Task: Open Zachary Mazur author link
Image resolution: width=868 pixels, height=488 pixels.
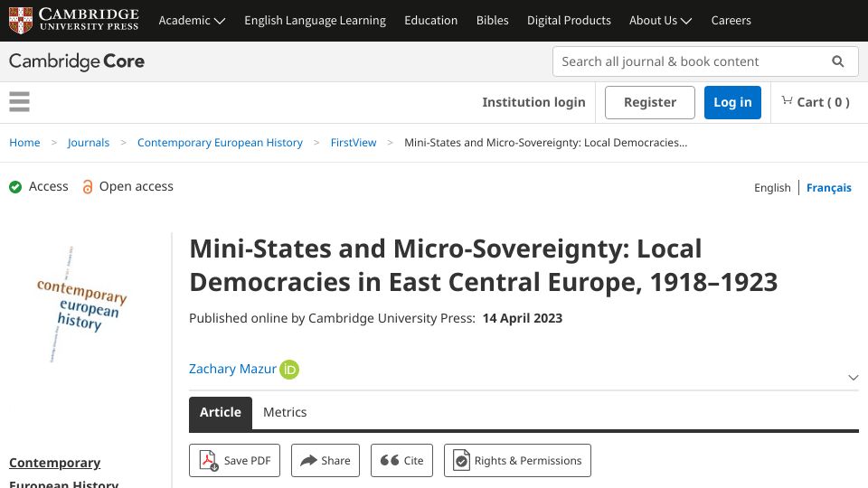Action: 232,369
